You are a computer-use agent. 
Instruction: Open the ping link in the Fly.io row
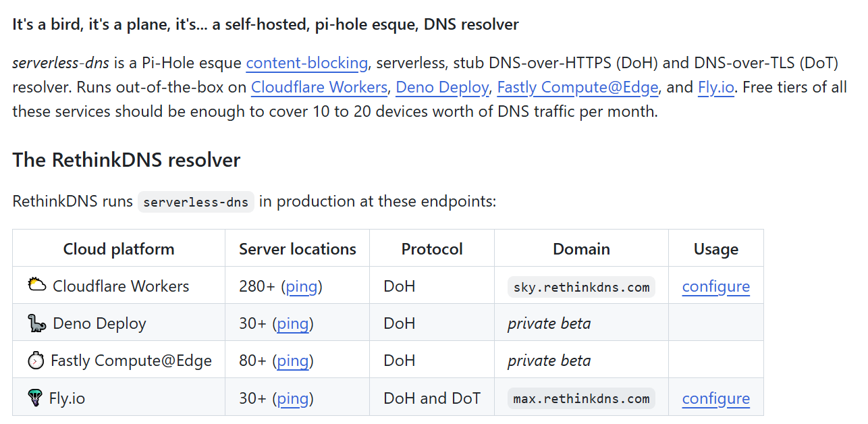pos(293,398)
